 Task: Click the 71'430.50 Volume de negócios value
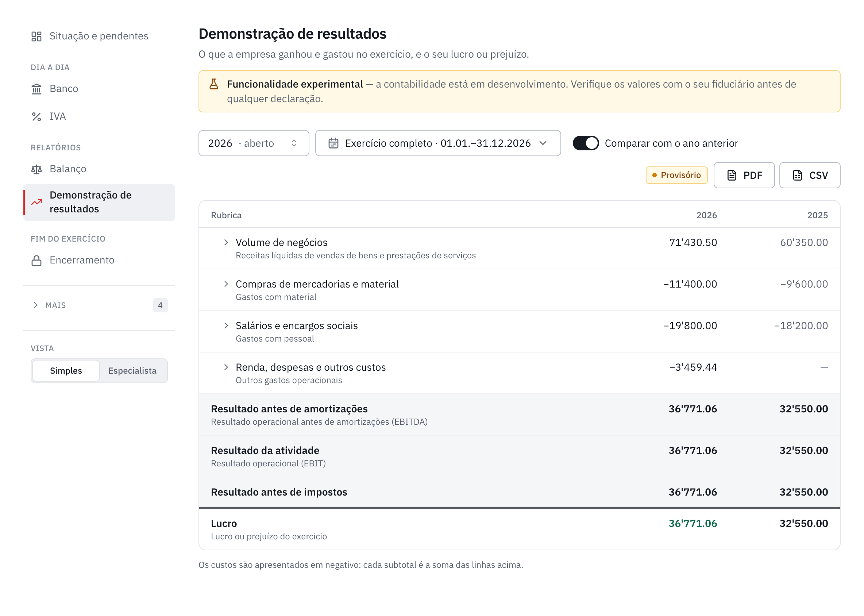point(693,243)
